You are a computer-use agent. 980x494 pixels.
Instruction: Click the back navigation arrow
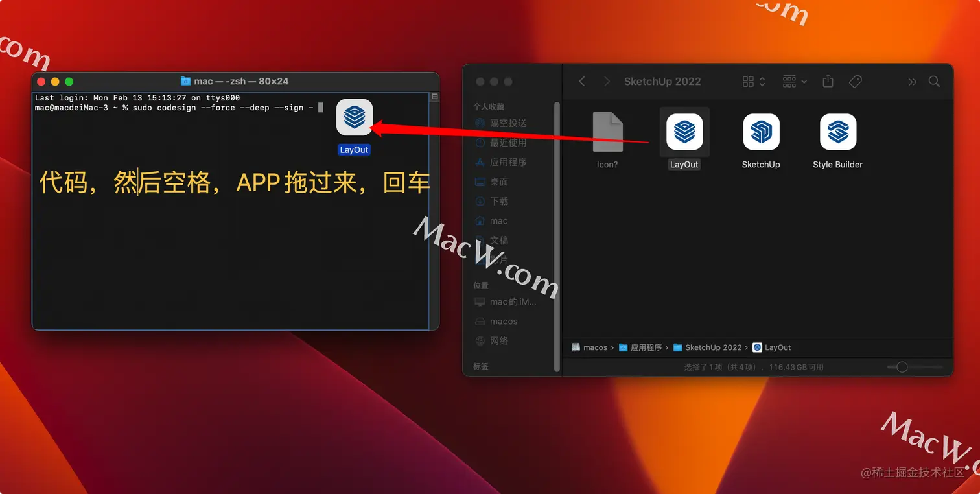(581, 81)
